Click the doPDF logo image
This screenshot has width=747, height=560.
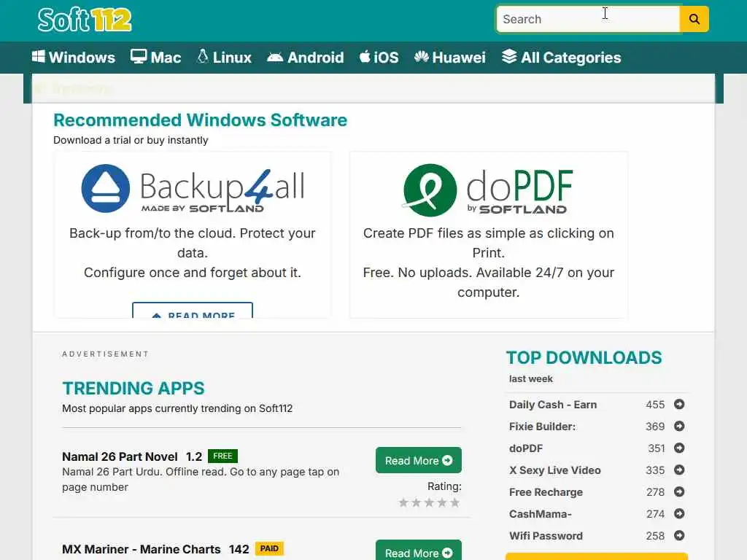pyautogui.click(x=488, y=190)
